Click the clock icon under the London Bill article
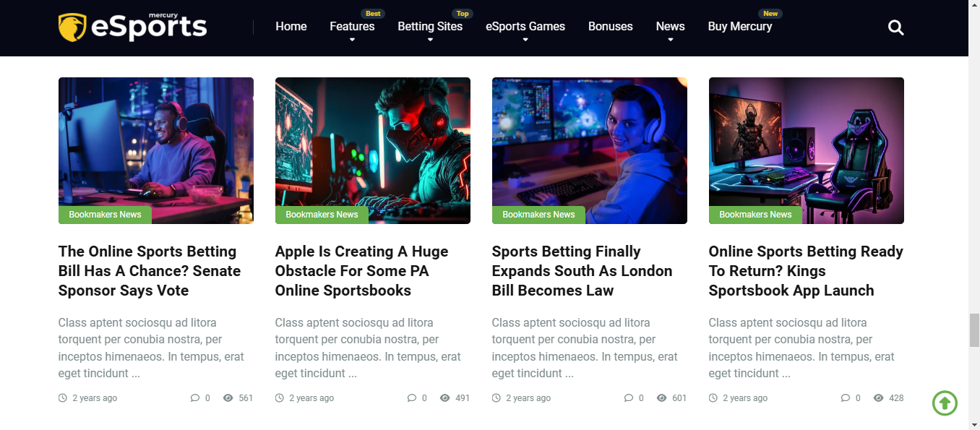This screenshot has height=430, width=980. (x=497, y=398)
